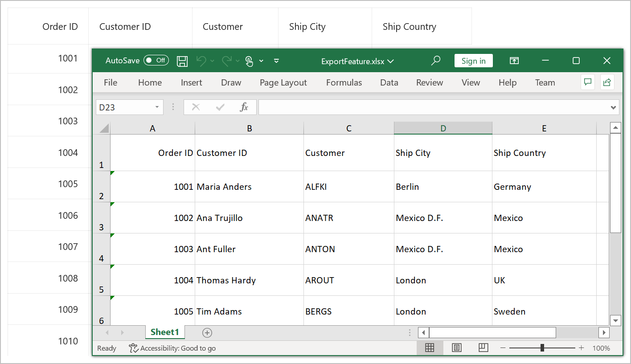This screenshot has width=631, height=364.
Task: Click horizontal scrollbar left arrow
Action: pos(423,332)
